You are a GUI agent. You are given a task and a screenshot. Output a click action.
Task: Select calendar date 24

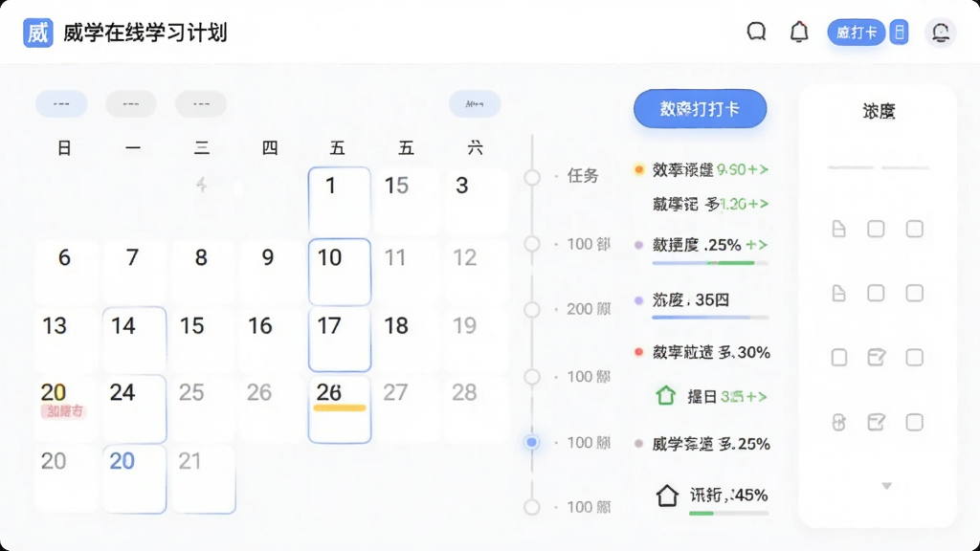[134, 409]
